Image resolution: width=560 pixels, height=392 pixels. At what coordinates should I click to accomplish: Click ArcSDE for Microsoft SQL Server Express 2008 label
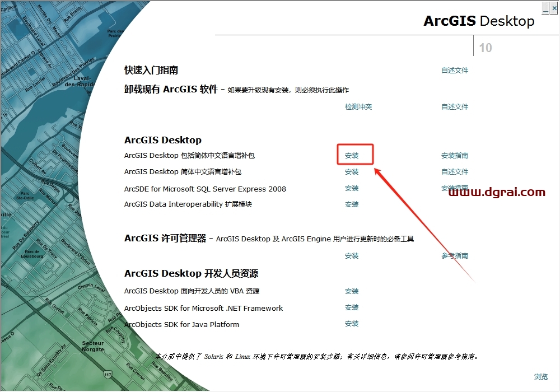[205, 189]
